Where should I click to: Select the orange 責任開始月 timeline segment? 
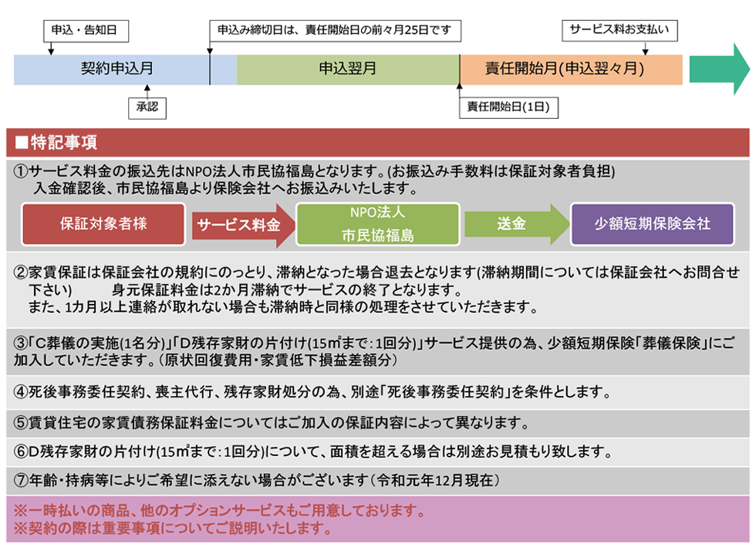coord(571,69)
